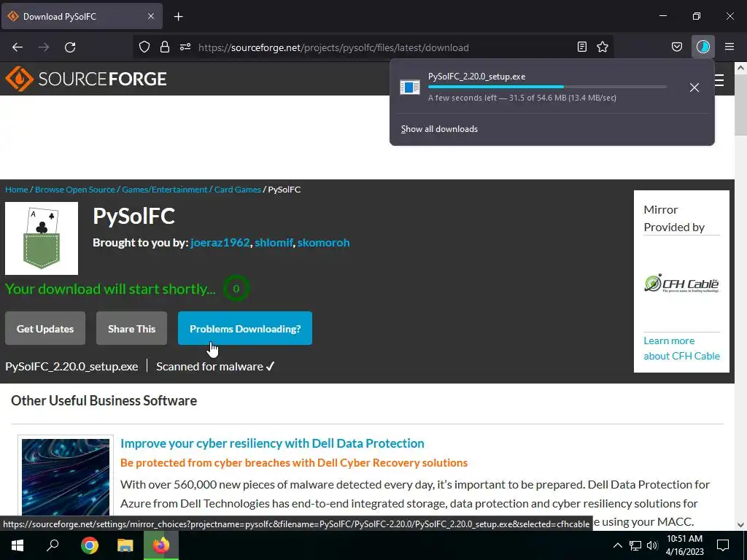Click the Share This button
Screen dimensions: 747x560
pyautogui.click(x=131, y=329)
